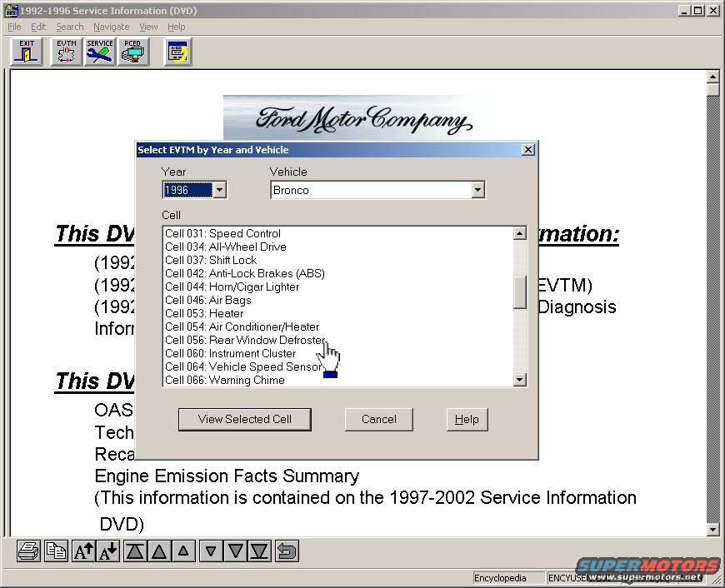Open the SERVICE manual icon
This screenshot has height=588, width=725.
click(x=99, y=52)
